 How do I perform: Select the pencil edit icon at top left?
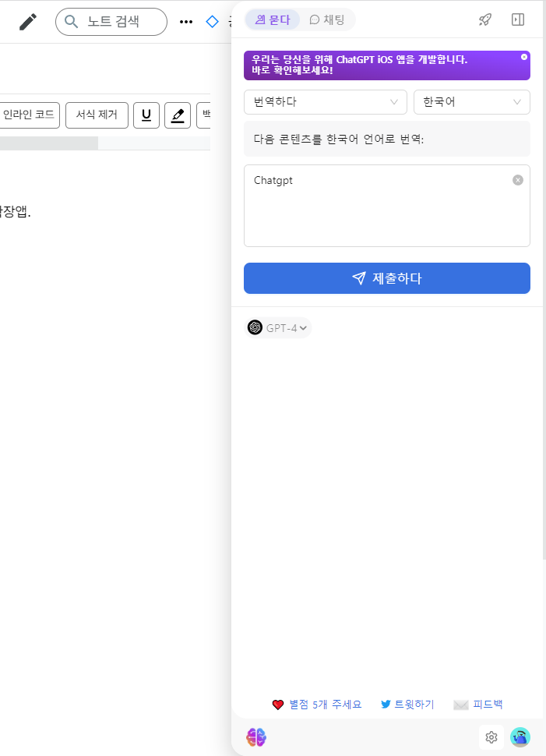28,20
